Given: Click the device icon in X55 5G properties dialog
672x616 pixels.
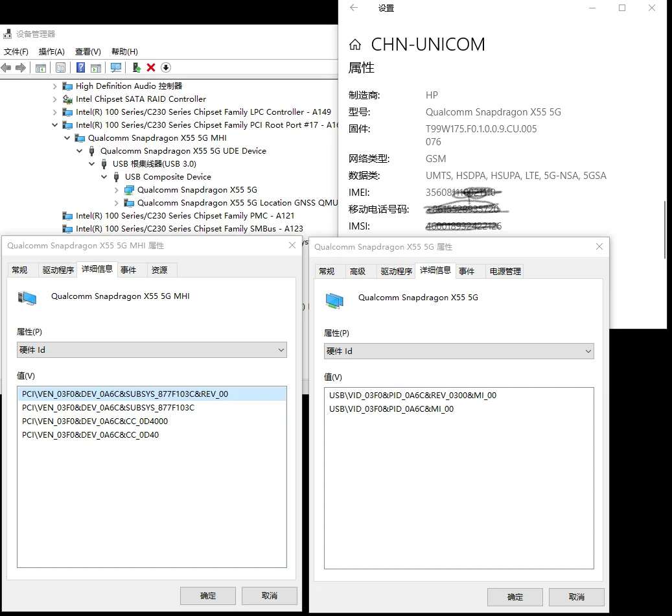Looking at the screenshot, I should click(x=334, y=300).
